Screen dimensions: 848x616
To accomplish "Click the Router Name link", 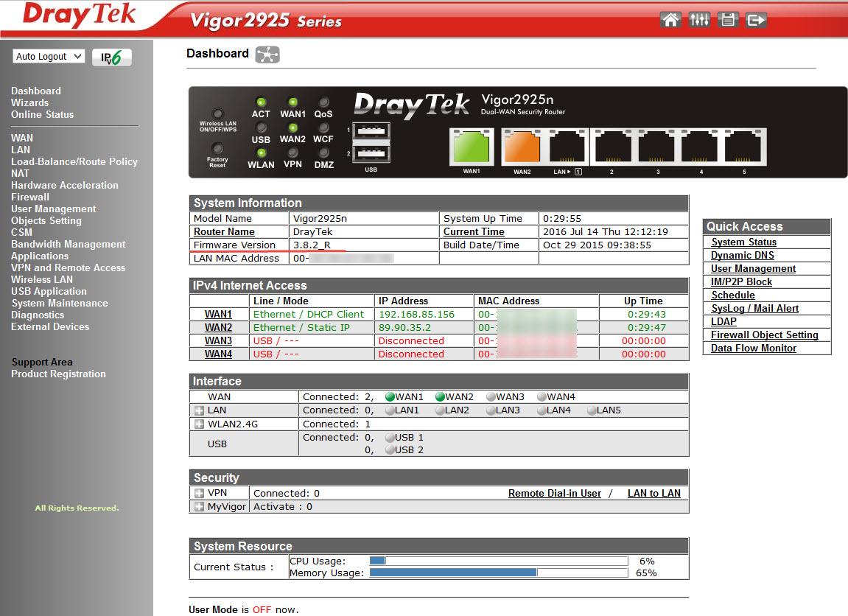I will point(224,231).
